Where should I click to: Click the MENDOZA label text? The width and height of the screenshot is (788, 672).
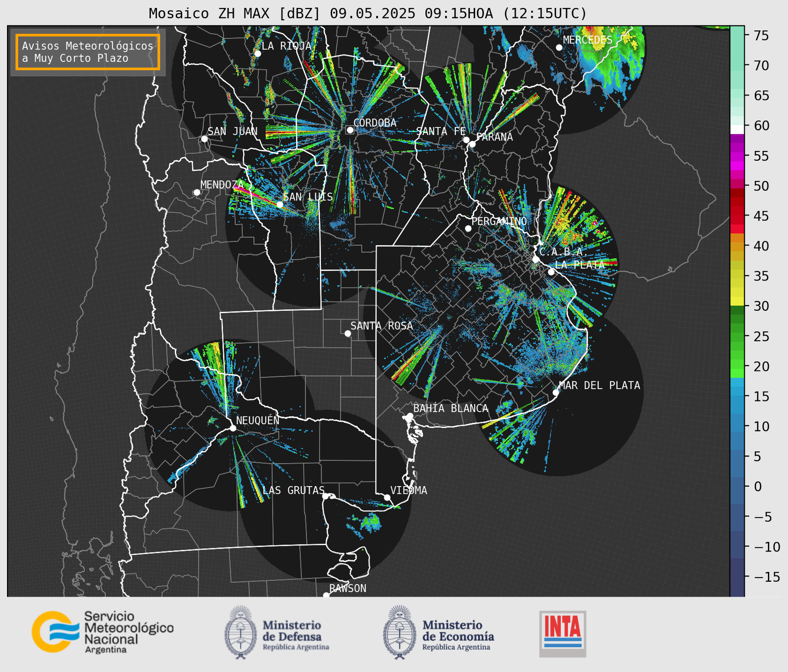[222, 185]
